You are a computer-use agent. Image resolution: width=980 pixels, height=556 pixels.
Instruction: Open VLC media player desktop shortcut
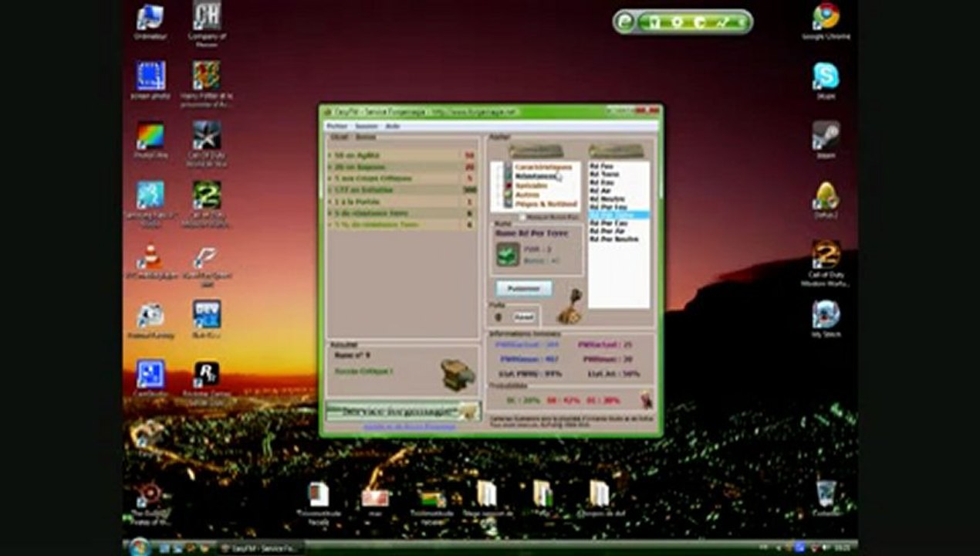click(x=150, y=263)
